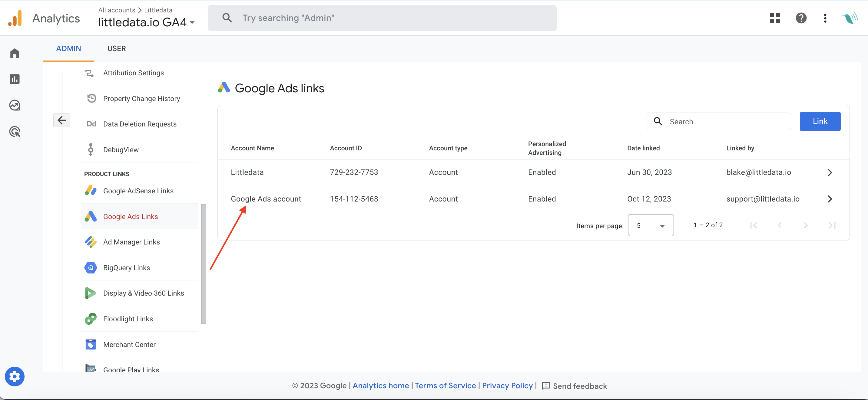
Task: Click the Google Analytics logo icon
Action: [15, 18]
